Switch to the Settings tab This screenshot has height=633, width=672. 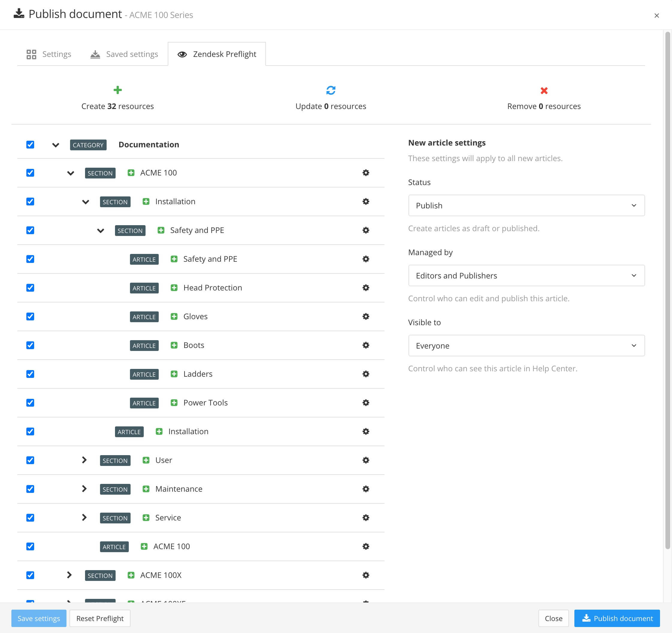(x=49, y=54)
